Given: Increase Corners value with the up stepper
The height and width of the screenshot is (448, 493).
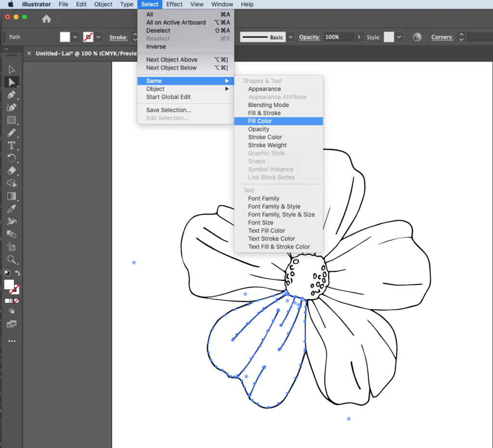Looking at the screenshot, I should (461, 34).
